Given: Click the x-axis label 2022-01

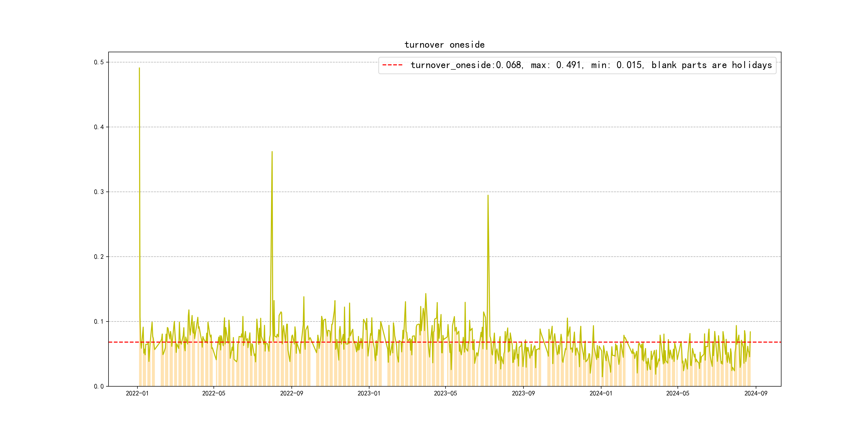Looking at the screenshot, I should tap(137, 394).
